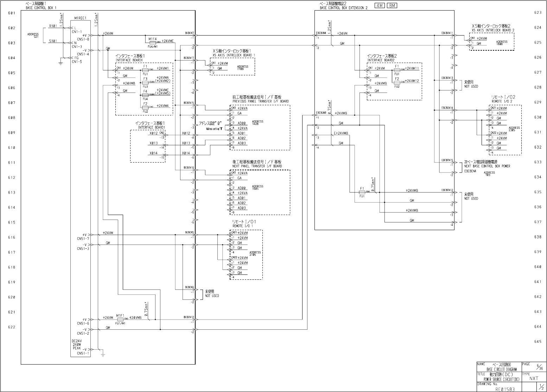Screen dimensions: 547x392
Task: Click row number 601 in left margin
Action: point(12,13)
